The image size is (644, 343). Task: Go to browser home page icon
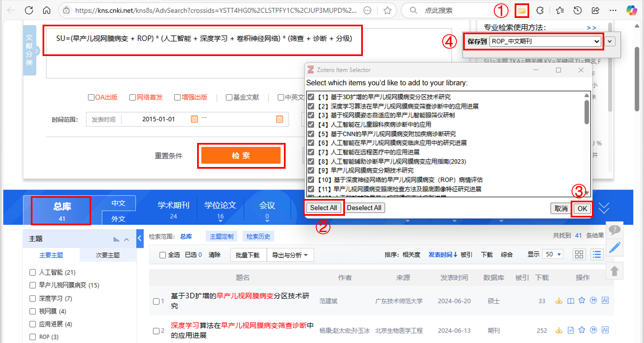tap(47, 10)
